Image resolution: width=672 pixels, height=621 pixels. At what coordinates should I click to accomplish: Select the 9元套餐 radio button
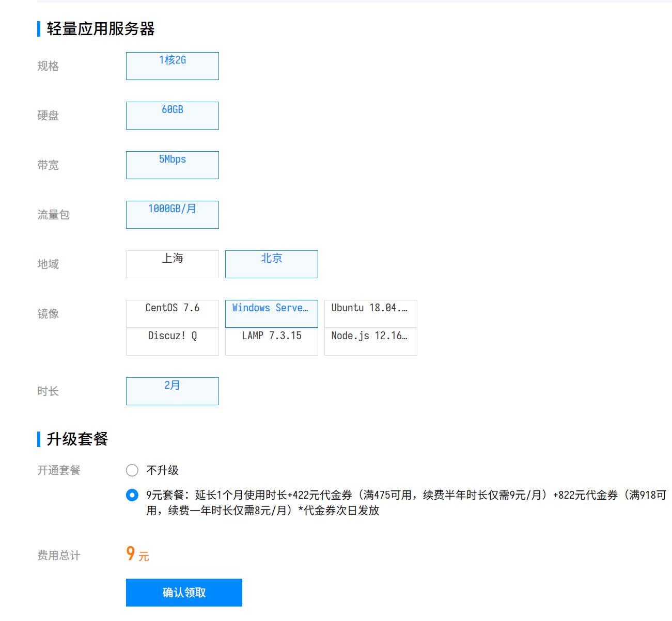132,495
